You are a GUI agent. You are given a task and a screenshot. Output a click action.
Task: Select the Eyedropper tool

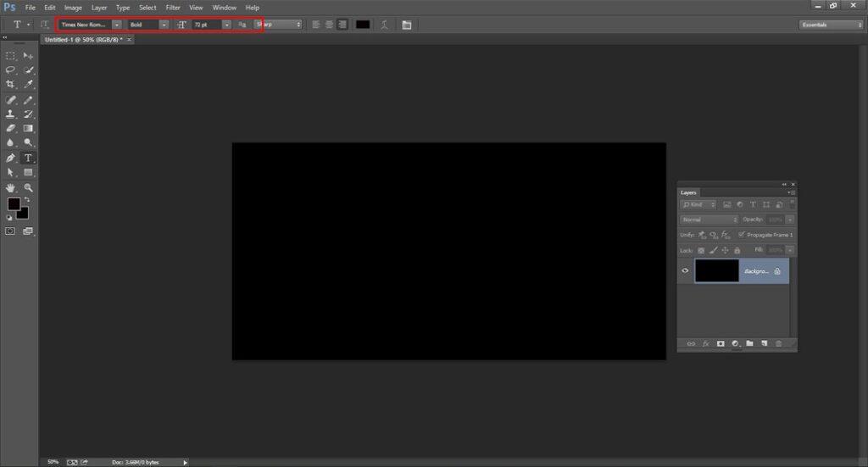click(28, 84)
